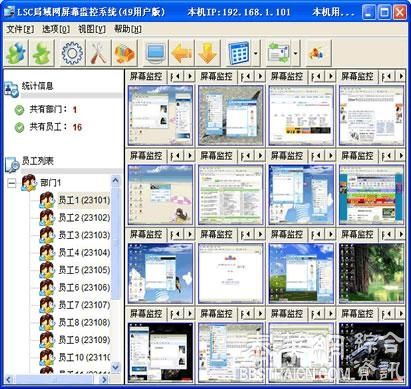Click the yellow down arrow toolbar icon
Screen dimensions: 411x389
click(x=208, y=53)
